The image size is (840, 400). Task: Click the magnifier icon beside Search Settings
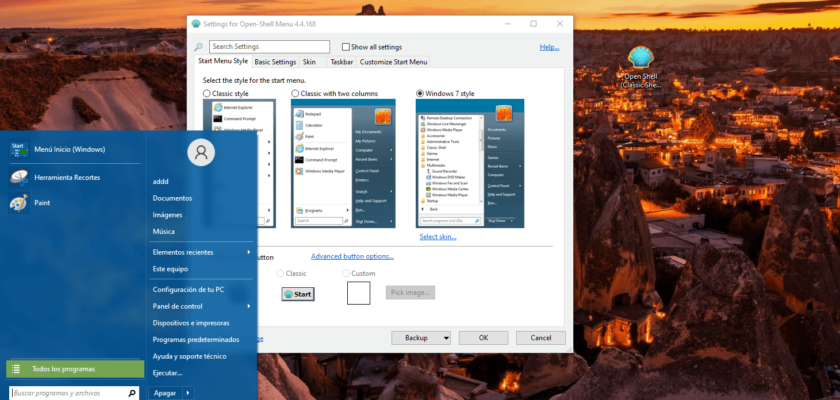(199, 47)
